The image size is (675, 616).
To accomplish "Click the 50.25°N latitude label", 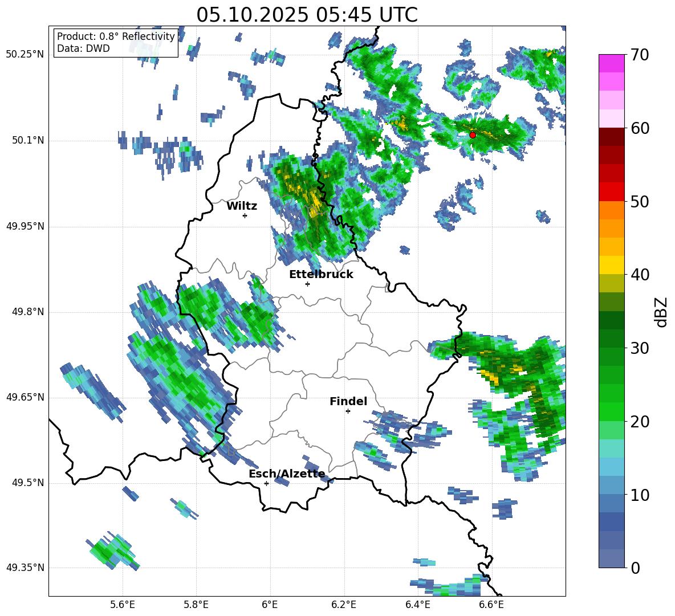I will coord(25,55).
